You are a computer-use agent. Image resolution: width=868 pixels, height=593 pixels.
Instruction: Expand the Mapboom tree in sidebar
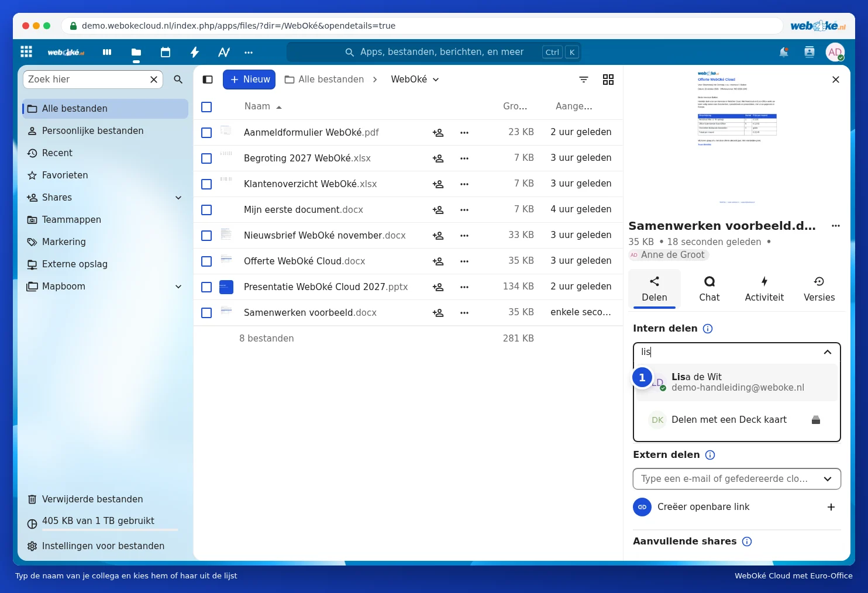(178, 287)
